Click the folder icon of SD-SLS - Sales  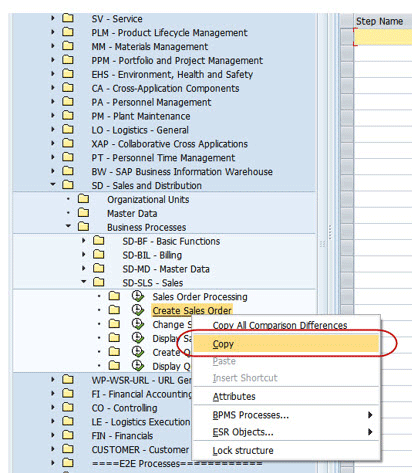[99, 282]
